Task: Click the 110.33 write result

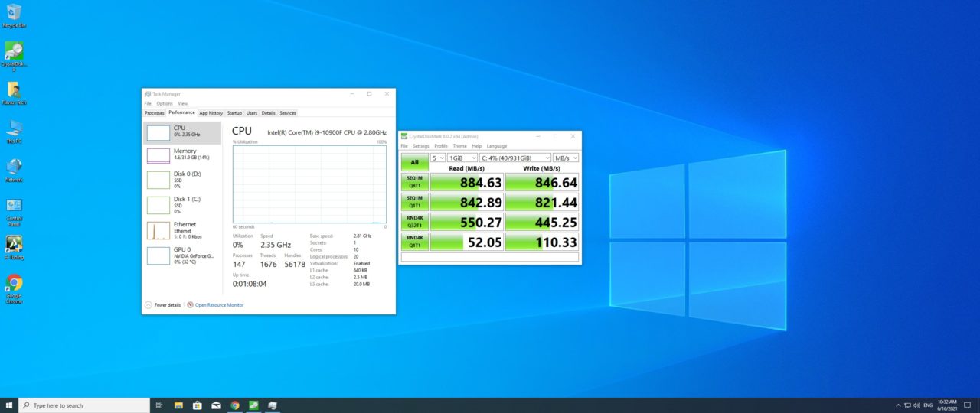Action: 542,241
